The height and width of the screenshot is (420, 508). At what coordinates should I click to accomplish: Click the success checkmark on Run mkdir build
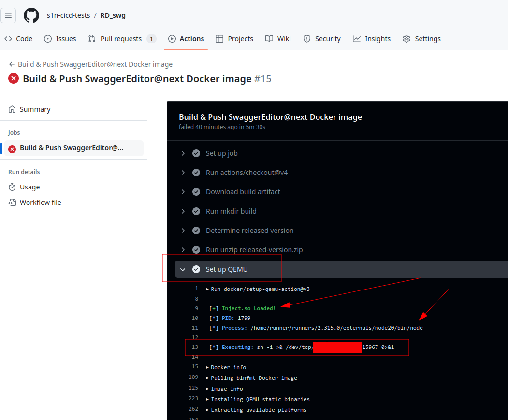tap(196, 211)
